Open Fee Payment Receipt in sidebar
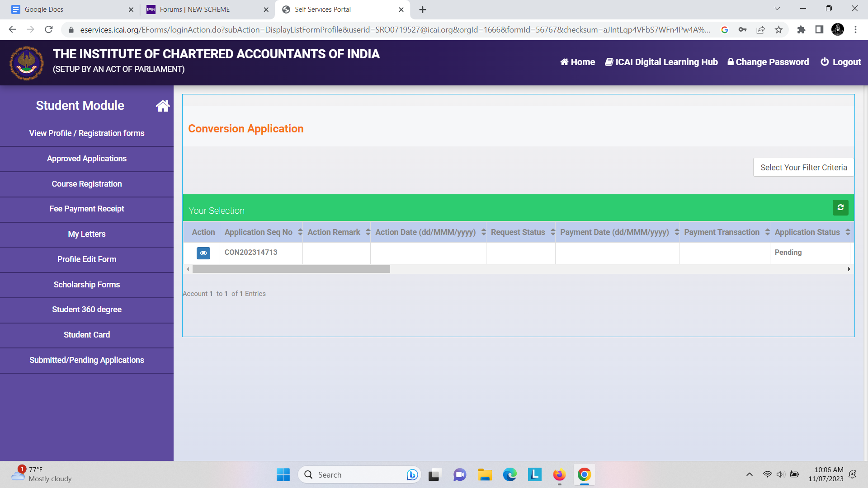Image resolution: width=868 pixels, height=488 pixels. point(87,209)
